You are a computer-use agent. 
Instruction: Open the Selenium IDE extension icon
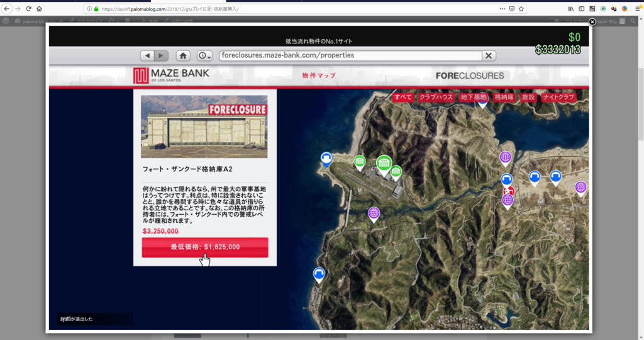(x=592, y=9)
